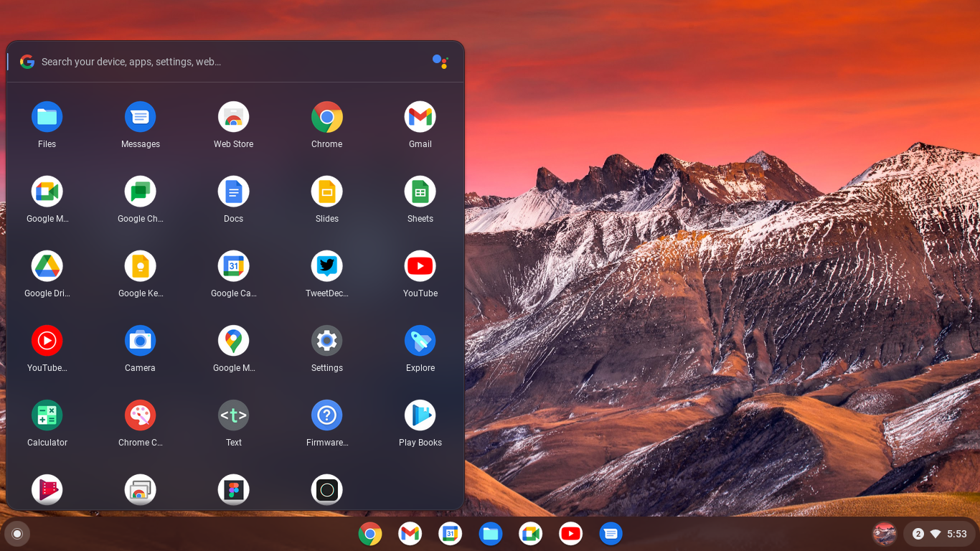Viewport: 980px width, 551px height.
Task: Open the account profile picture menu
Action: click(885, 534)
